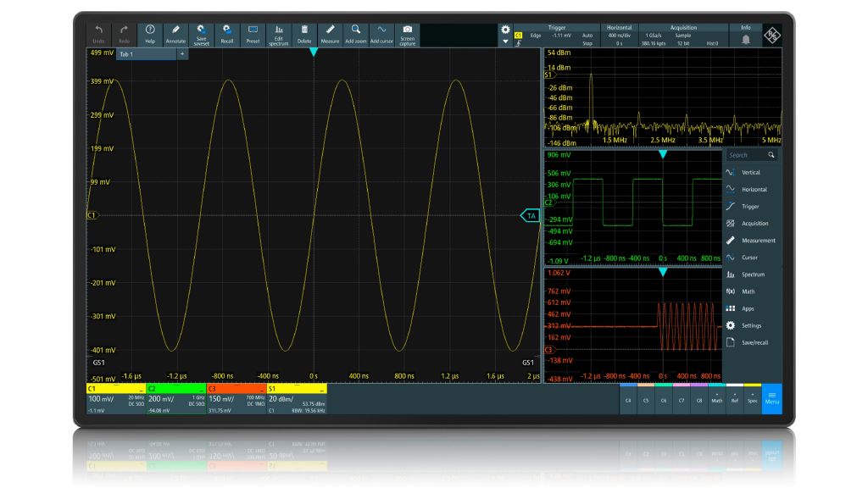Take a Screen capture with camera icon
Screen dimensions: 868x488
(x=408, y=34)
